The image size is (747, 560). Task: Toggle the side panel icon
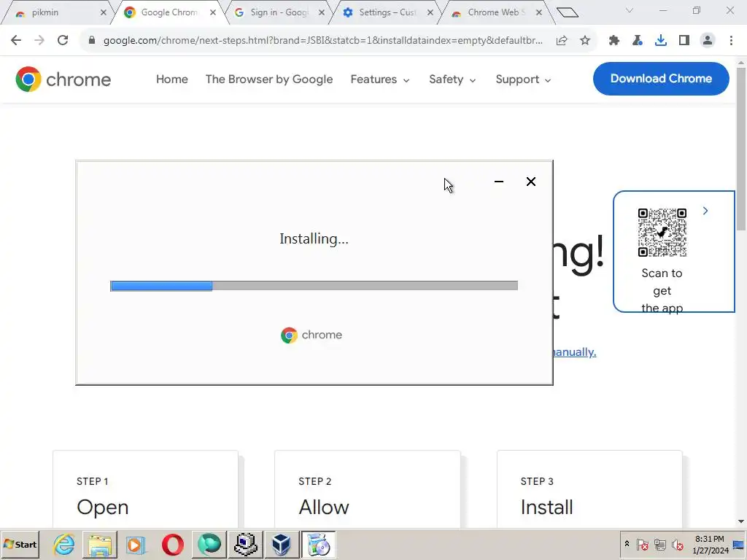(x=684, y=41)
